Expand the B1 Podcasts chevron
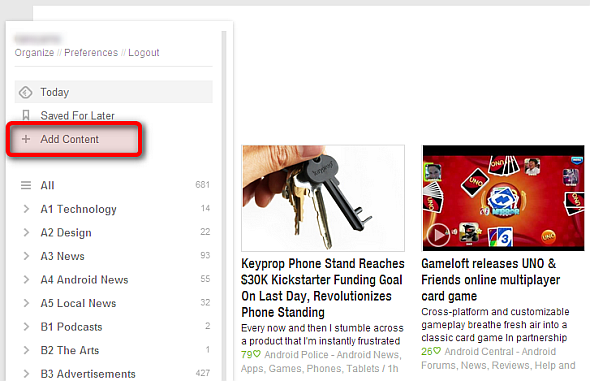Screen dimensions: 590x381 point(26,327)
